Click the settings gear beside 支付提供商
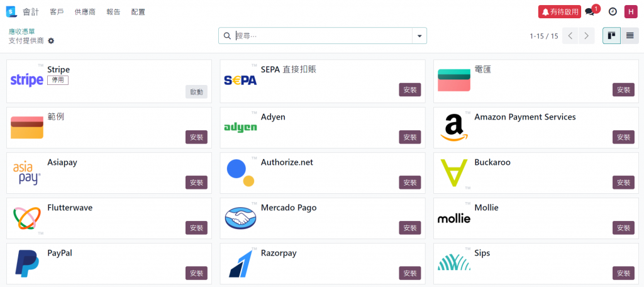 [51, 41]
